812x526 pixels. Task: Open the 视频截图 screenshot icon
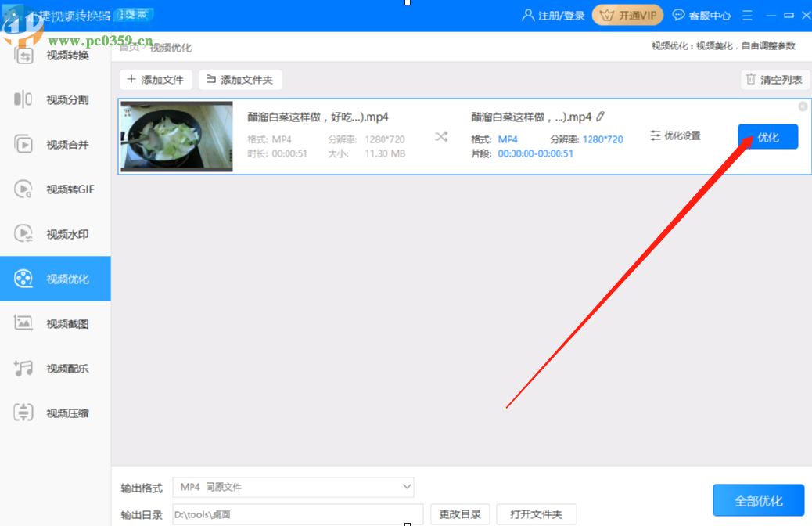pos(23,323)
